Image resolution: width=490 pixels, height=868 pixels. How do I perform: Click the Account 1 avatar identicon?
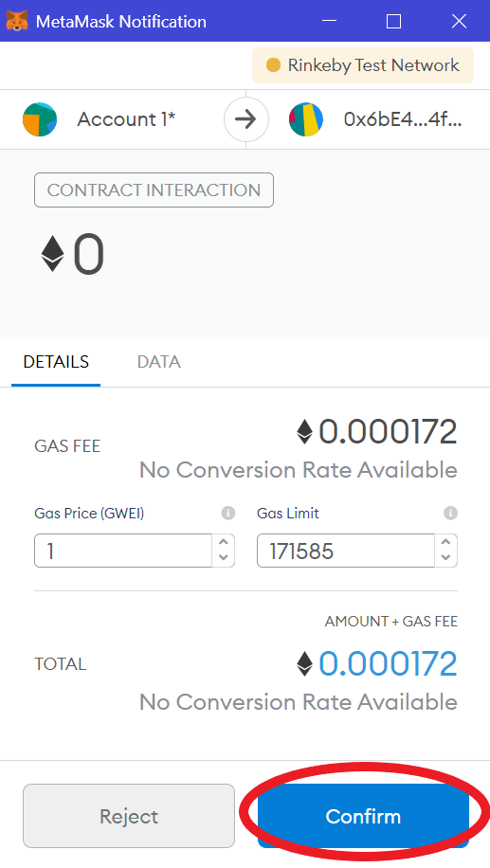tap(40, 119)
